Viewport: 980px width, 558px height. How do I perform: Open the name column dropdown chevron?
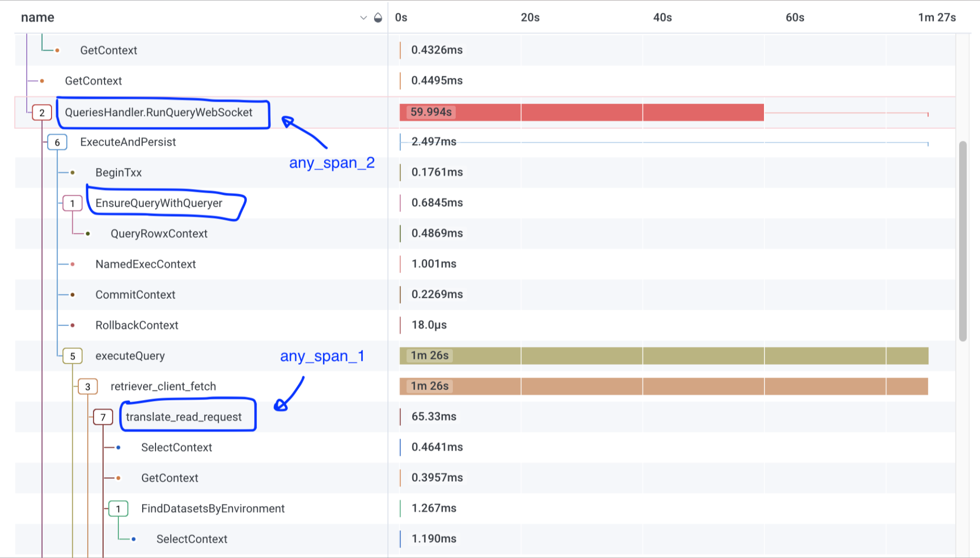(363, 18)
